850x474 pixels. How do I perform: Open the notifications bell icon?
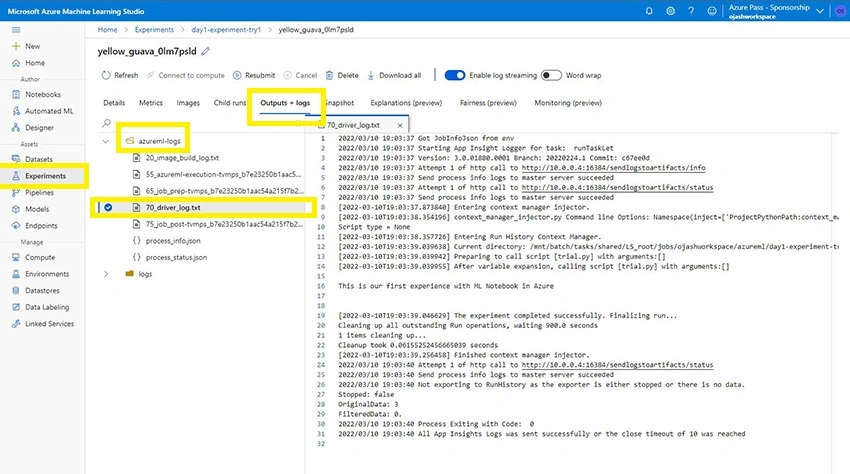click(x=649, y=11)
